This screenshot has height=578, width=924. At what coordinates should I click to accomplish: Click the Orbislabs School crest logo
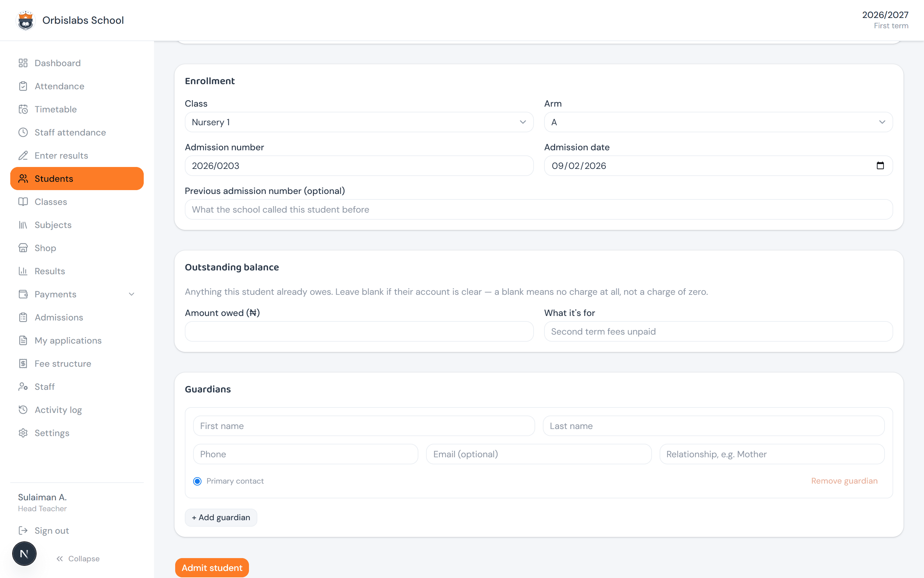[26, 20]
